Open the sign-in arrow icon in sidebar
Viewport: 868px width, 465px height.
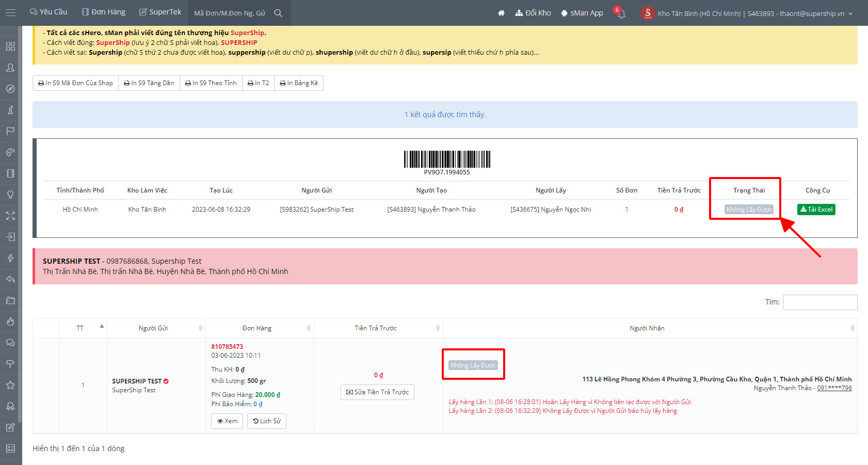point(10,237)
